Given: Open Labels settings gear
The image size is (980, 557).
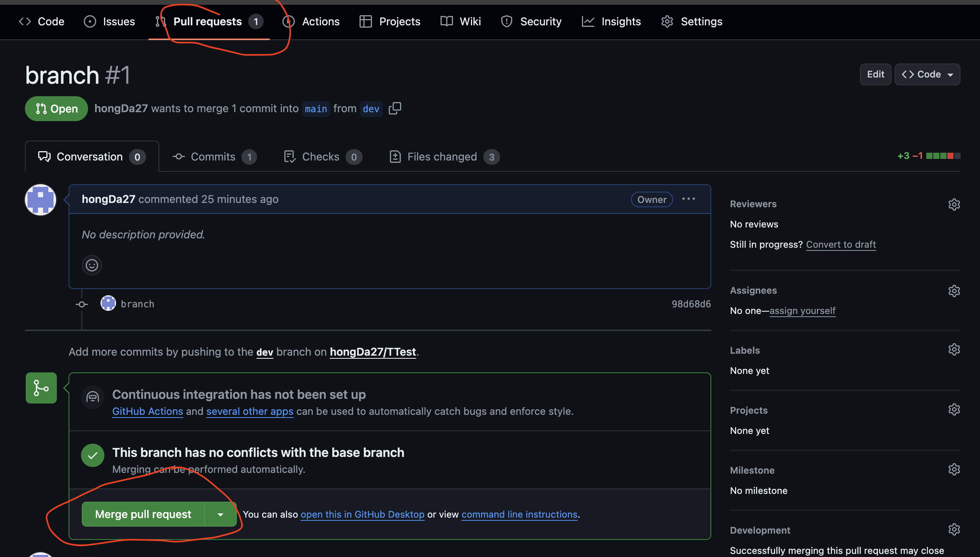Looking at the screenshot, I should pyautogui.click(x=954, y=349).
